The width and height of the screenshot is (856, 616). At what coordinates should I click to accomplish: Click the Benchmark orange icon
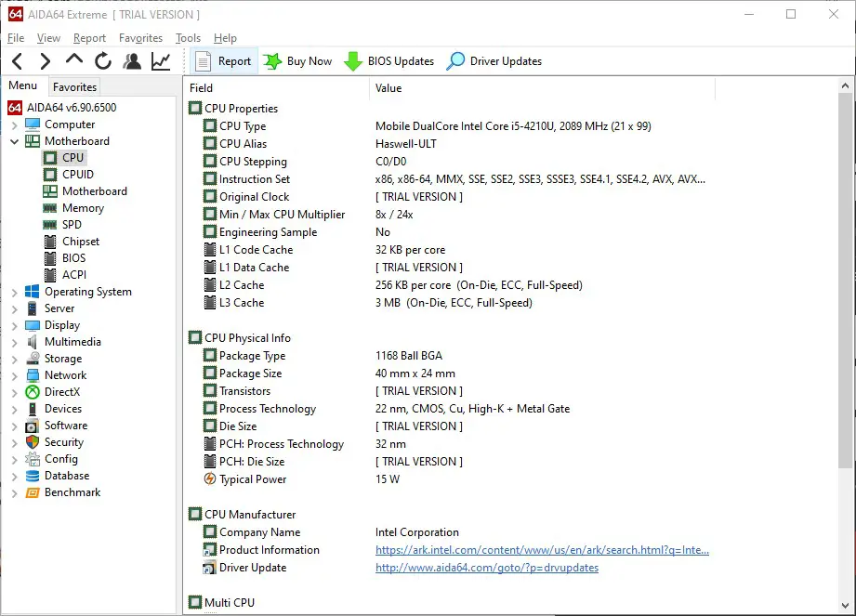[33, 492]
